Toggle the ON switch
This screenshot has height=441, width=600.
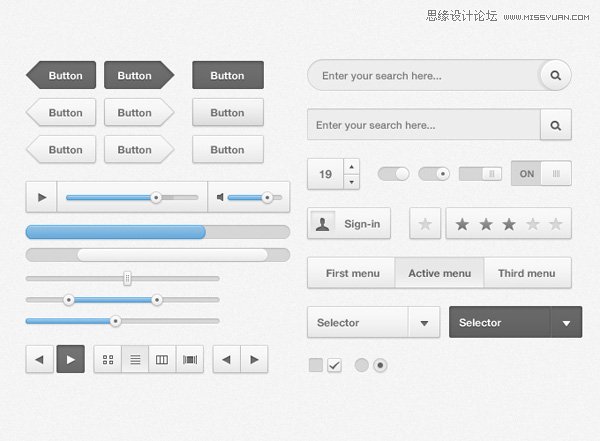[x=541, y=174]
